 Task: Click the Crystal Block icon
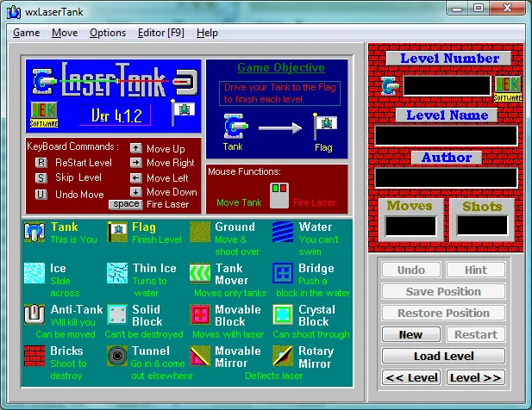(283, 314)
